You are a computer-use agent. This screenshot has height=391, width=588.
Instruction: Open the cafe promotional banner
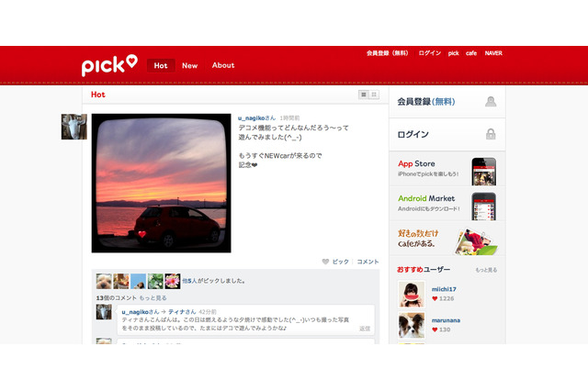(447, 239)
